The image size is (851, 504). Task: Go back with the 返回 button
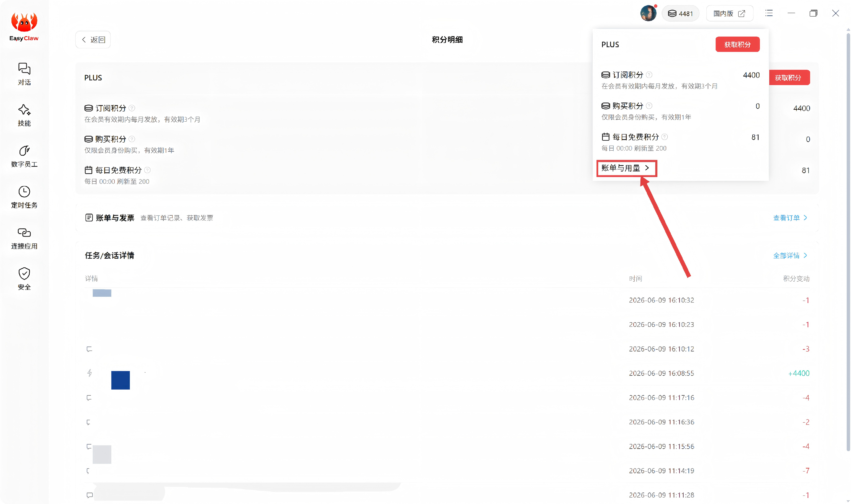(x=93, y=40)
